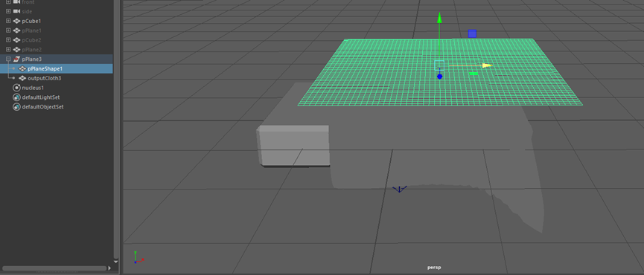Image resolution: width=644 pixels, height=275 pixels.
Task: Click the pPlane3 nCloth icon
Action: [x=17, y=59]
